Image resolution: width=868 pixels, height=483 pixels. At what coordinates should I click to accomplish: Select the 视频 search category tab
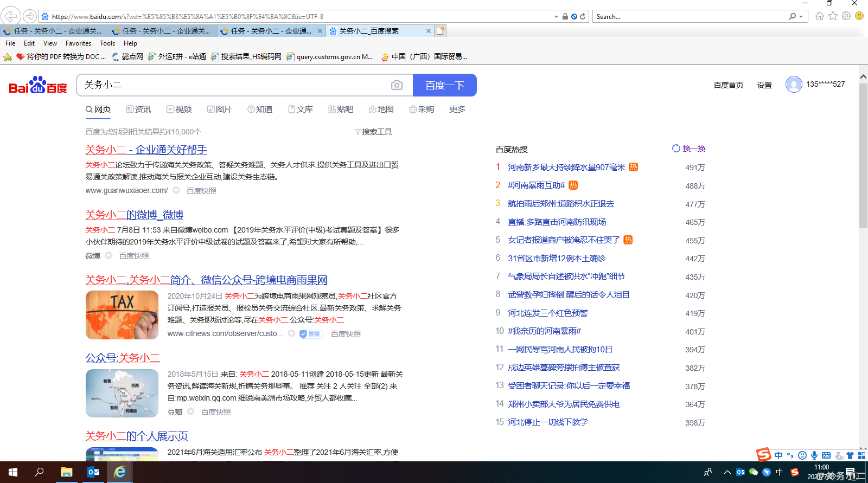pos(179,109)
